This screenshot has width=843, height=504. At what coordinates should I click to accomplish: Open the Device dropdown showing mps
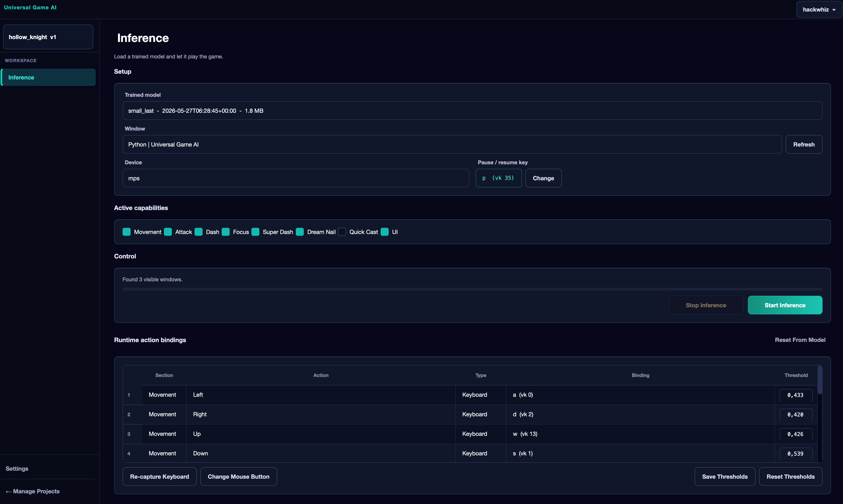tap(296, 178)
